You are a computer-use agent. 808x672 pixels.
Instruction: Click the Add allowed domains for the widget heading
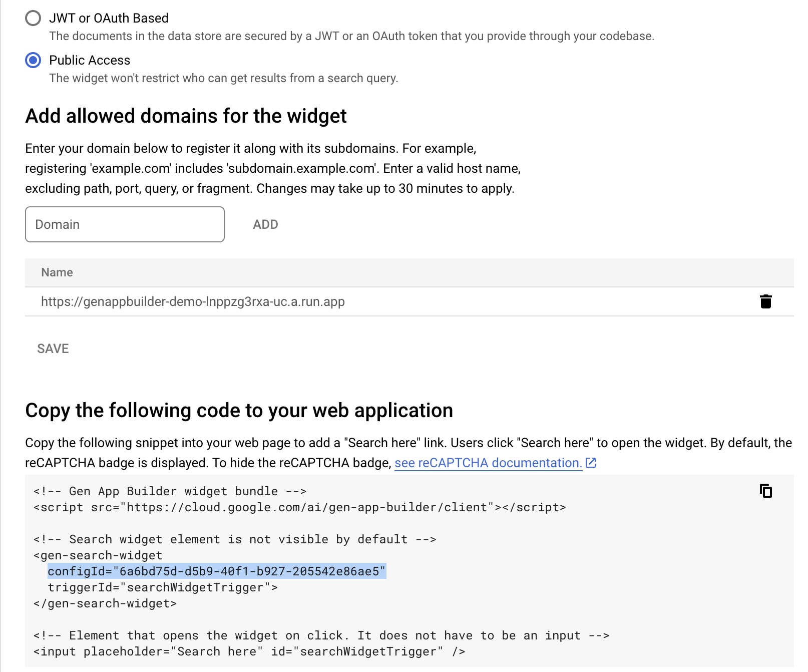point(186,116)
